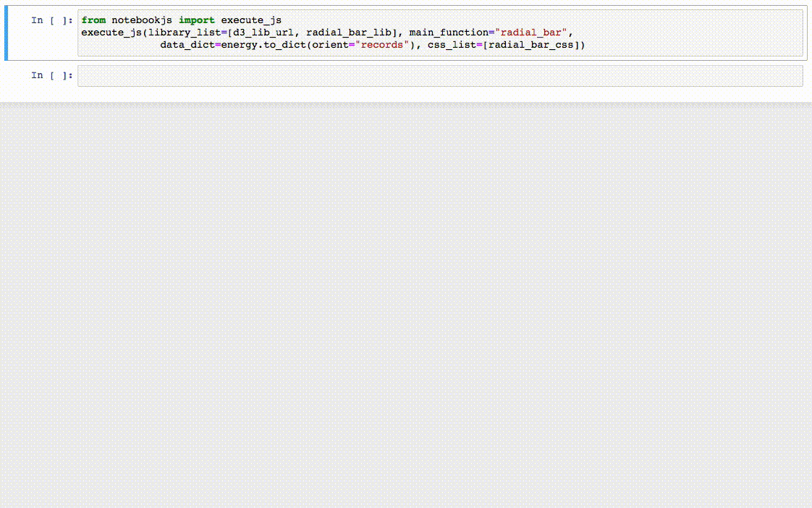Click the "records" string in the code
The image size is (812, 508).
[x=381, y=45]
